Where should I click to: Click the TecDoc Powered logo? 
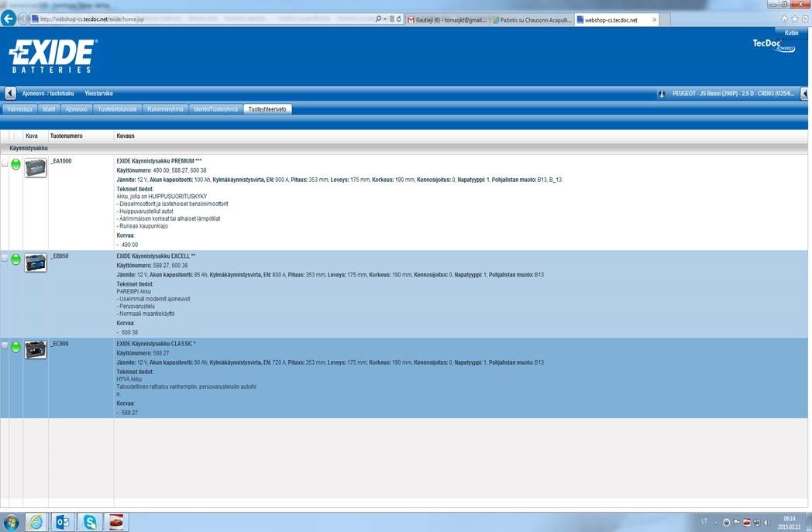pyautogui.click(x=774, y=46)
